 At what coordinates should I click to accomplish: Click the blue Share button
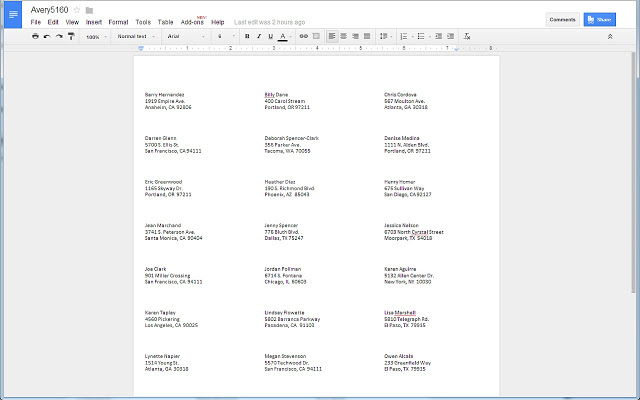coord(600,20)
